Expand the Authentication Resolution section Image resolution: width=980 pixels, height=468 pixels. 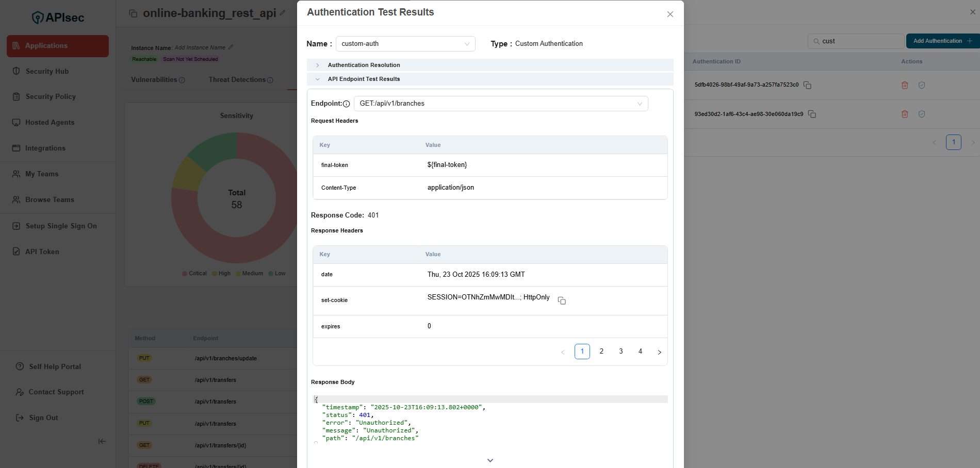click(317, 65)
